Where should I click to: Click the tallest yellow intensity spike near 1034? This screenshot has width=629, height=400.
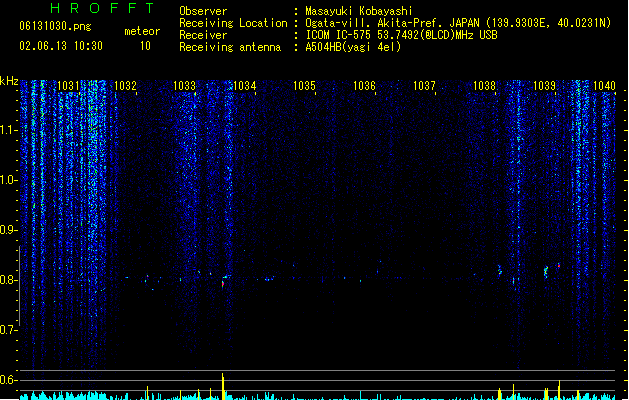pos(223,386)
